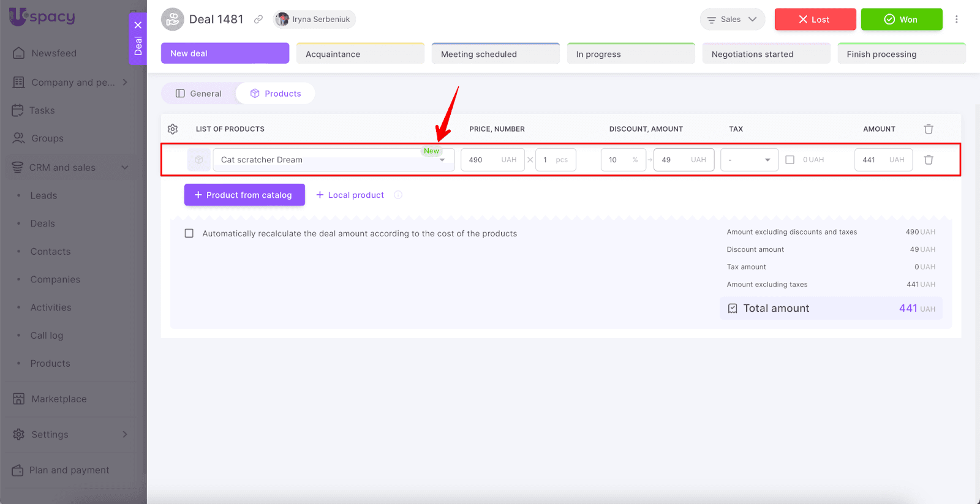Click the copy deal link icon
The image size is (980, 504).
pos(258,20)
